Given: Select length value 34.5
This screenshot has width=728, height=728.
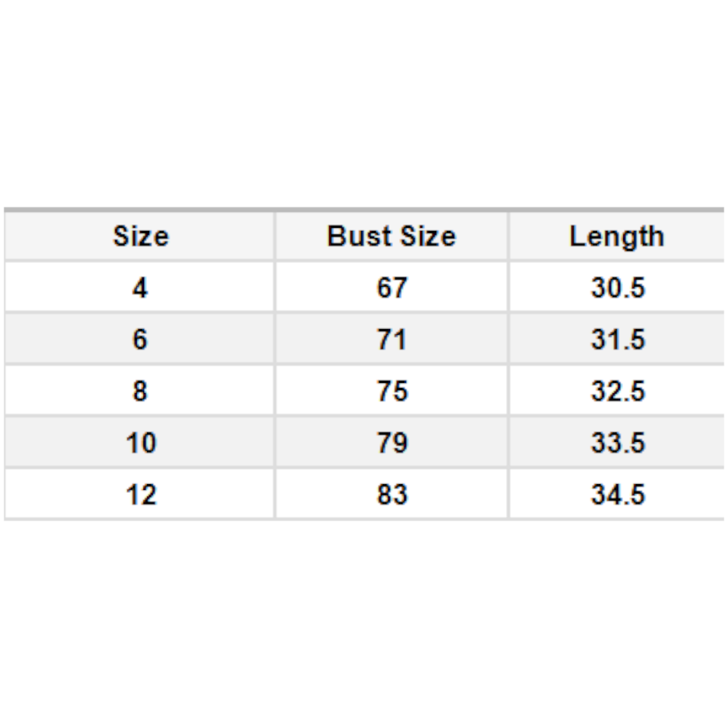Looking at the screenshot, I should (x=617, y=494).
